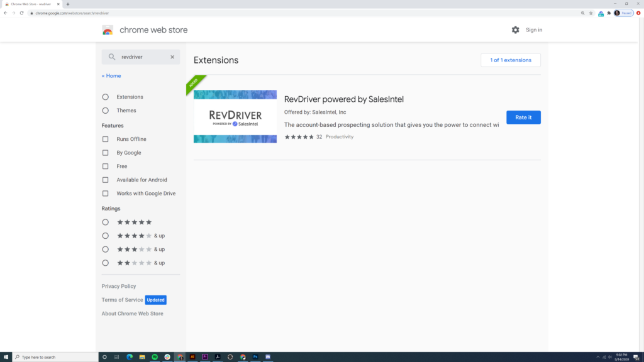This screenshot has width=644, height=362.
Task: Open RevDriver powered by SalesIntel title
Action: pyautogui.click(x=344, y=99)
